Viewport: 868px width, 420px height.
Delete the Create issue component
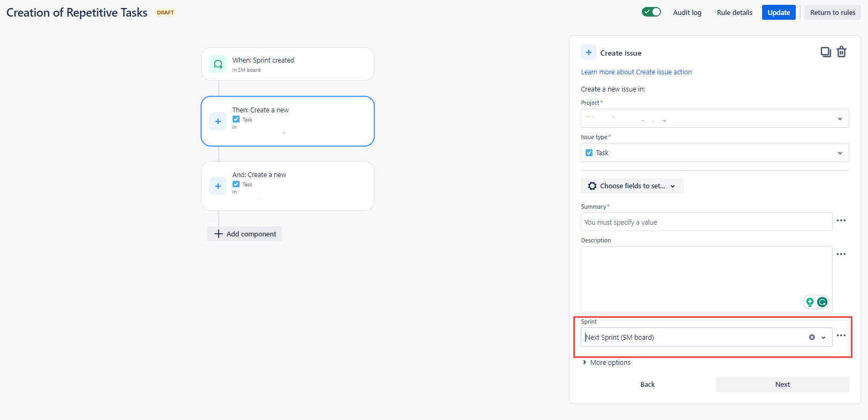(841, 52)
